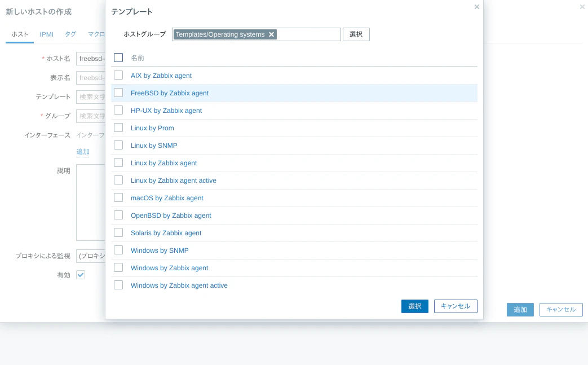Open the マクロ tab

pos(96,34)
